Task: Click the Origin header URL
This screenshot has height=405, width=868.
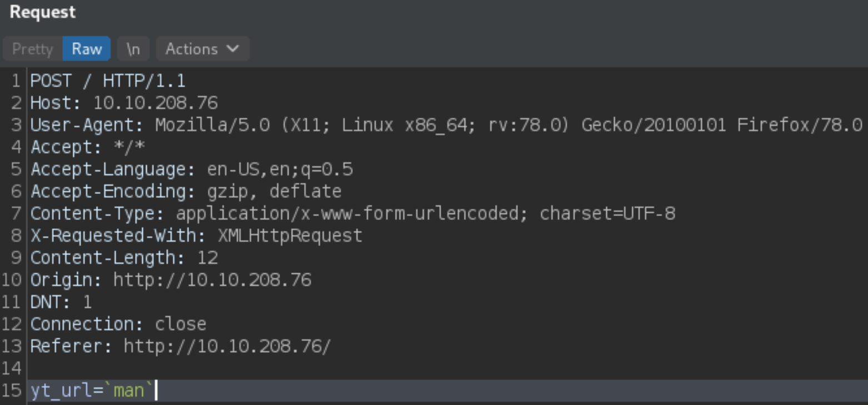Action: (212, 279)
